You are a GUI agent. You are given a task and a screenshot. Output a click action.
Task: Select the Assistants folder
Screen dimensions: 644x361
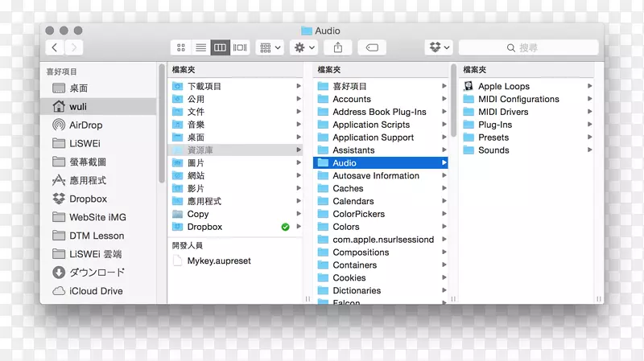pyautogui.click(x=380, y=150)
